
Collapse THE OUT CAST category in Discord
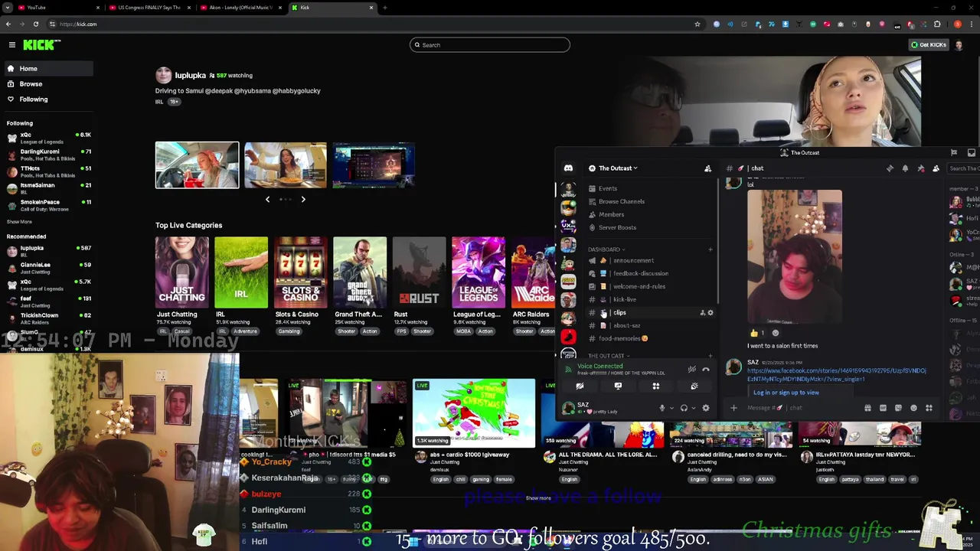(x=608, y=357)
